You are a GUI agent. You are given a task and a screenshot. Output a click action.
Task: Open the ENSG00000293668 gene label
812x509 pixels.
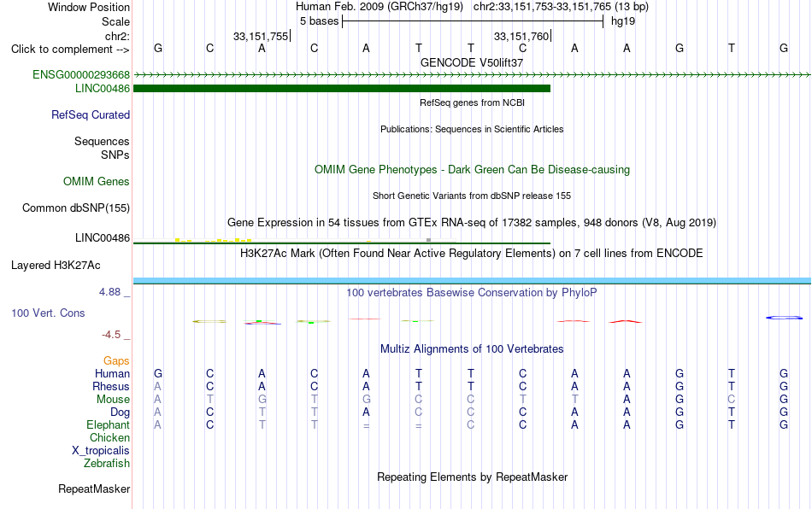tap(81, 74)
